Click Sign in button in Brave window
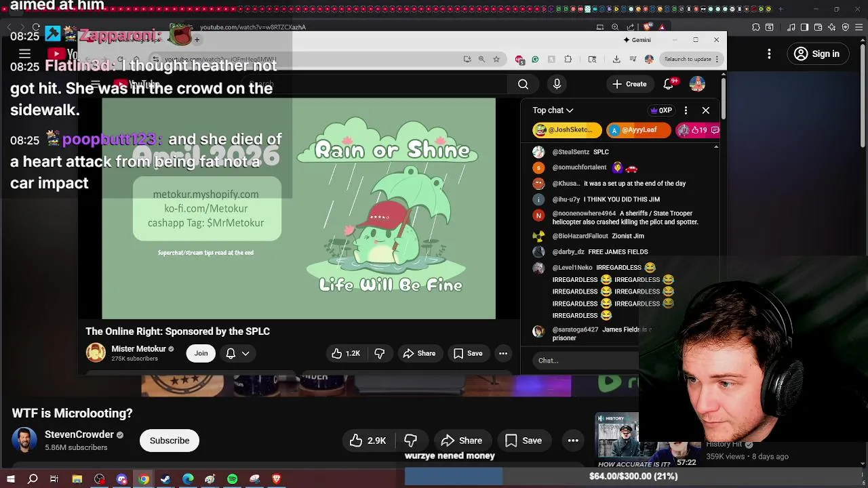868x488 pixels. pos(816,54)
